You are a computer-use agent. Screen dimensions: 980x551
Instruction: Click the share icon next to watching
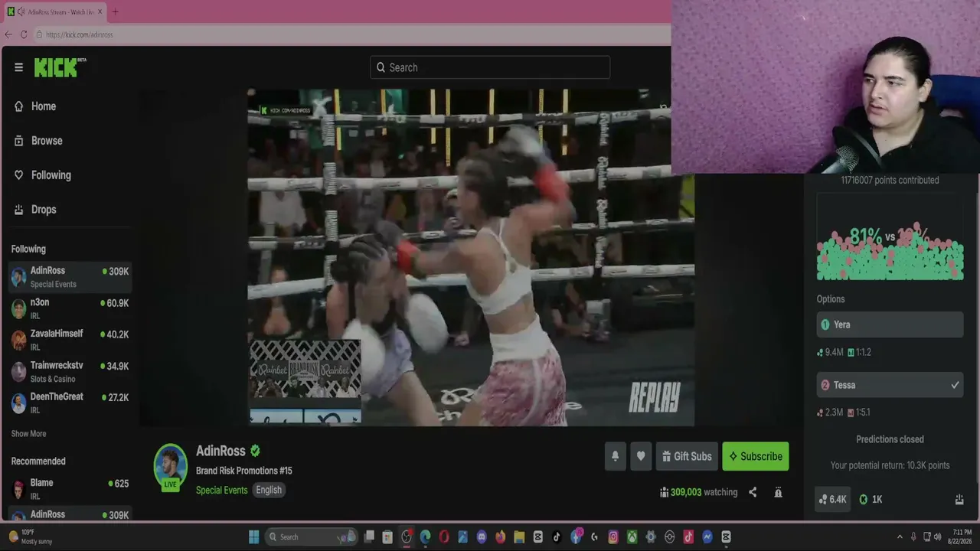(753, 492)
